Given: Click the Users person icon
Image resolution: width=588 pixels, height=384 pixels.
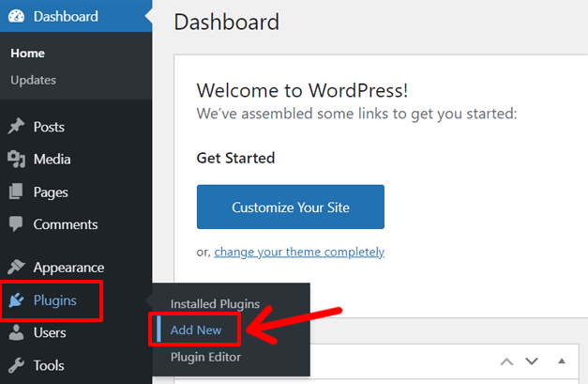Looking at the screenshot, I should [16, 333].
